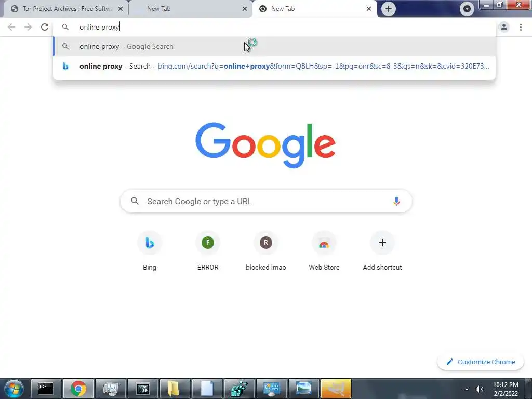Start voice search with microphone icon
The image size is (532, 399).
[396, 201]
